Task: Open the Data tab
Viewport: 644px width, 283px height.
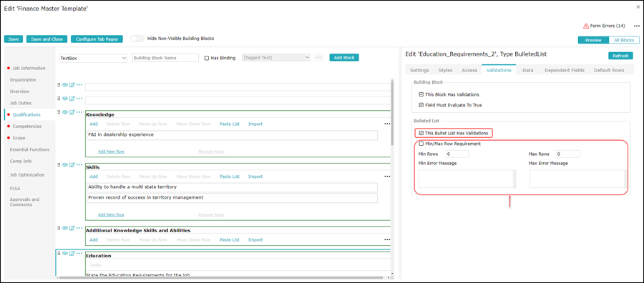Action: pyautogui.click(x=528, y=70)
